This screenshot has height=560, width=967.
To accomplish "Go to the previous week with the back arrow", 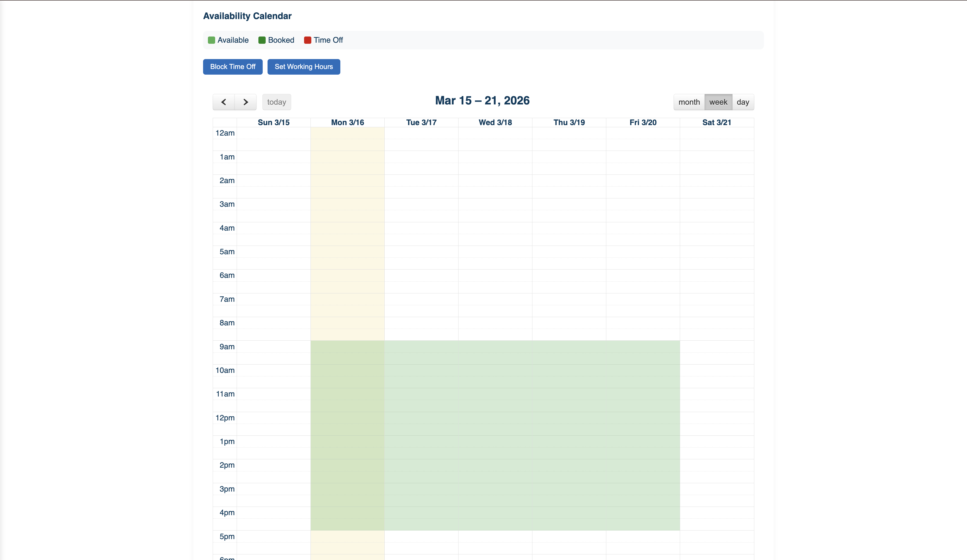I will (x=224, y=102).
